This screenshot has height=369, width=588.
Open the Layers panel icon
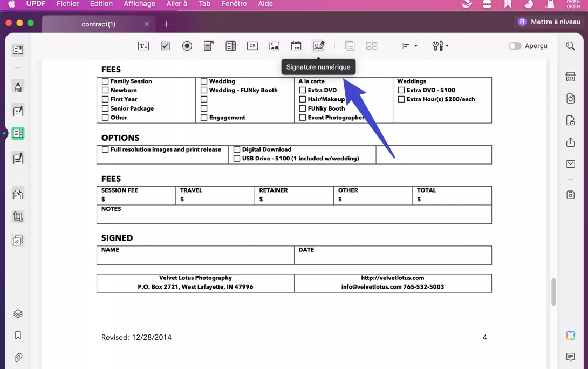point(18,313)
